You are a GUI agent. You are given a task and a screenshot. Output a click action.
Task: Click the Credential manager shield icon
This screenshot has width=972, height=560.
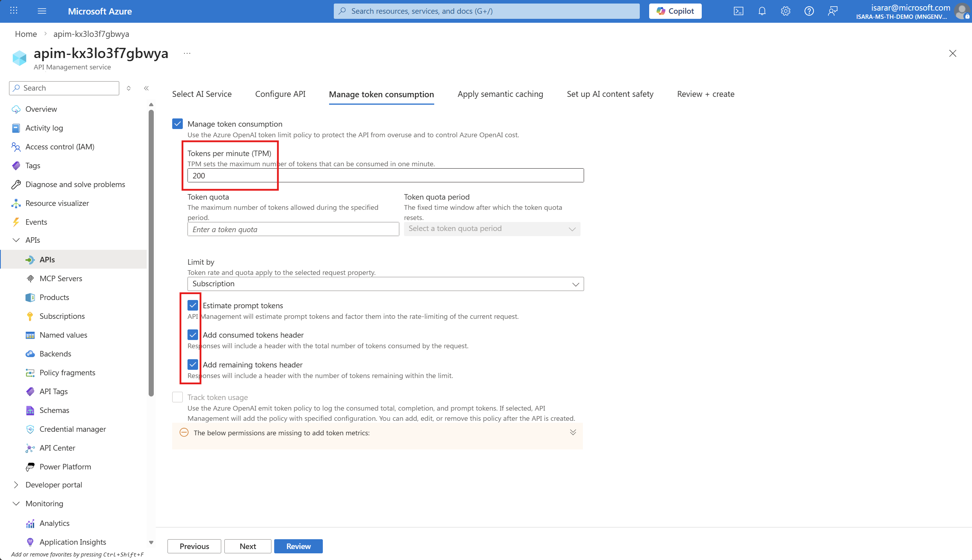coord(30,429)
